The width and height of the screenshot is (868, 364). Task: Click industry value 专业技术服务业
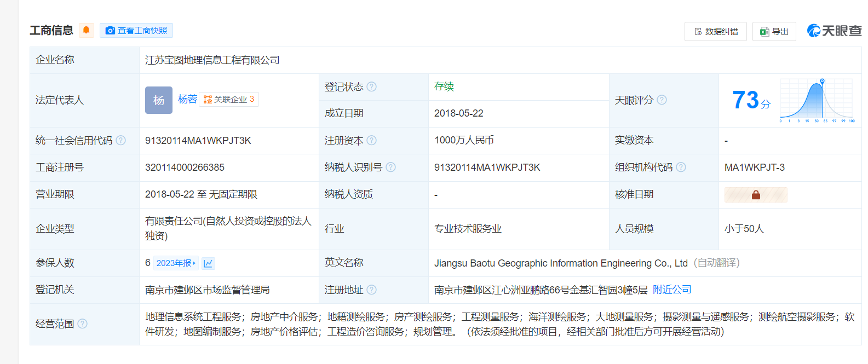(468, 229)
